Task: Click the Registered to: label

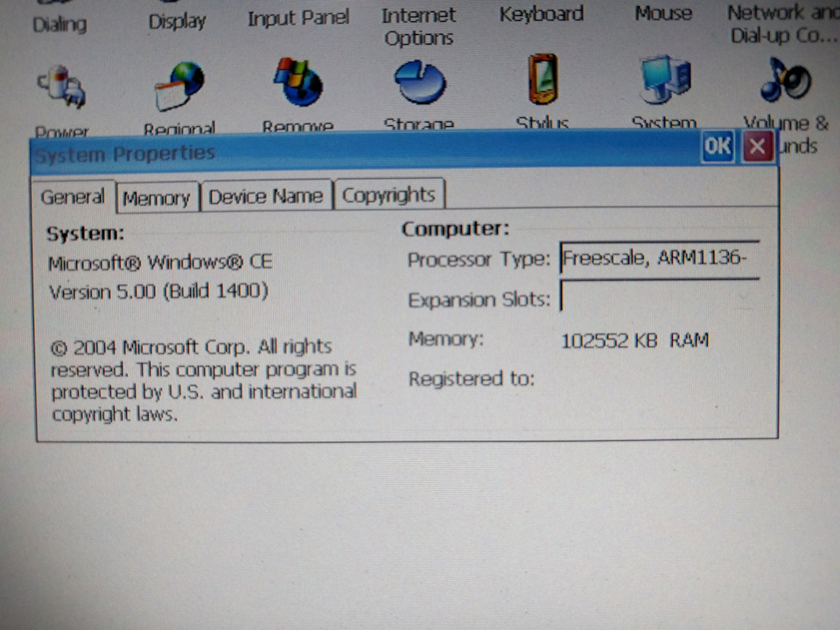Action: (472, 379)
